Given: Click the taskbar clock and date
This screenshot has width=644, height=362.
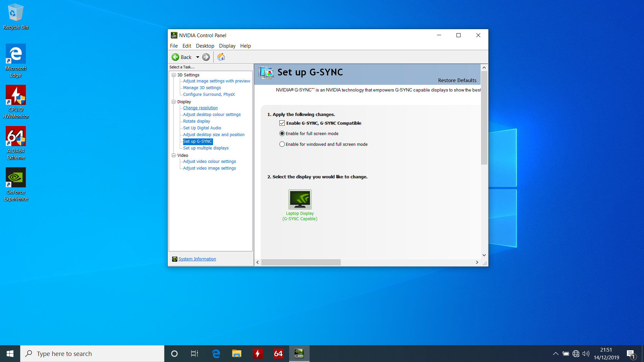Looking at the screenshot, I should pyautogui.click(x=606, y=354).
